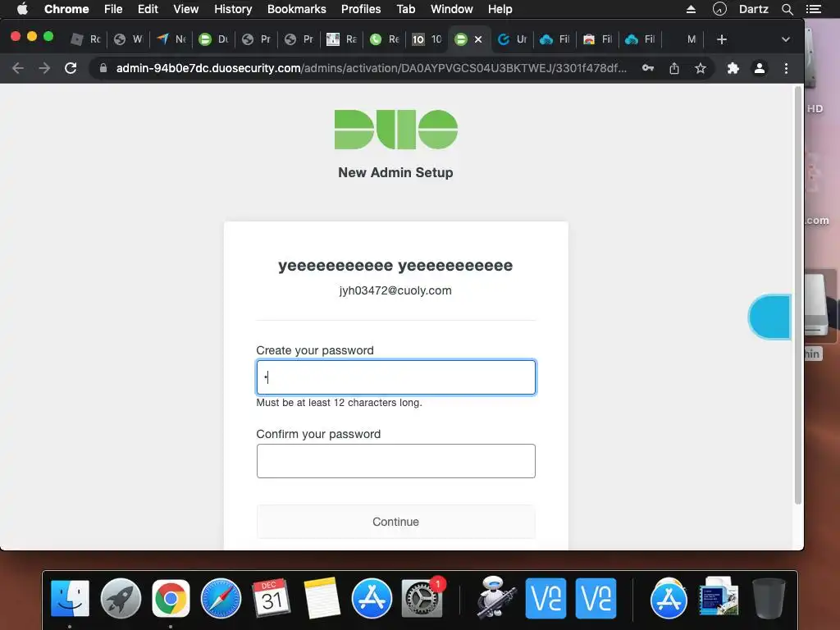This screenshot has width=840, height=630.
Task: Click the Continue button
Action: pyautogui.click(x=396, y=522)
